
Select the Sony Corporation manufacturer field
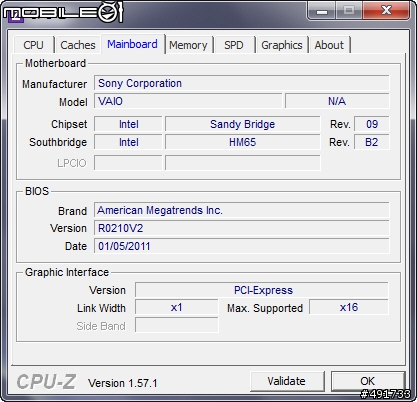(242, 83)
